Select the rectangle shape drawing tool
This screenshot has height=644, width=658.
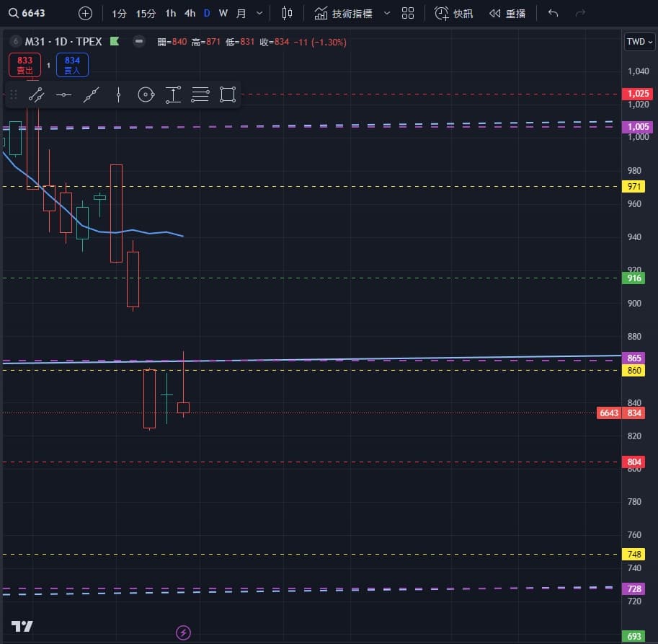[228, 94]
